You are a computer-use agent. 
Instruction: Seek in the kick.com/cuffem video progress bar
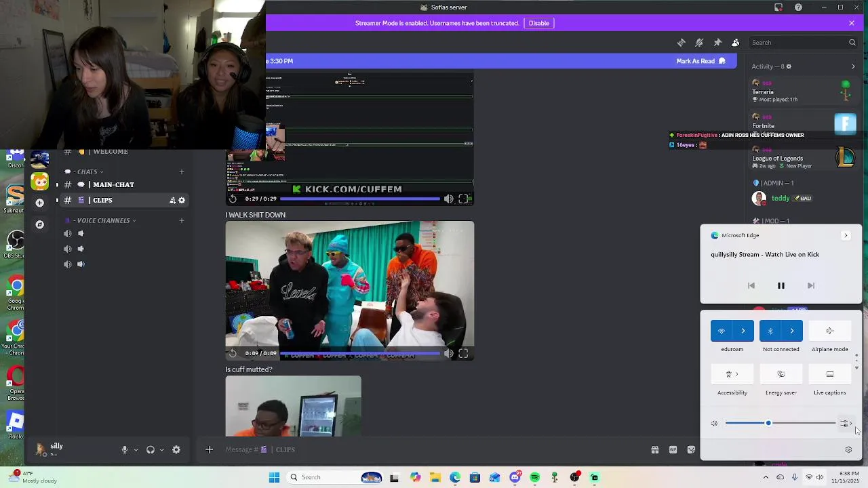click(361, 199)
